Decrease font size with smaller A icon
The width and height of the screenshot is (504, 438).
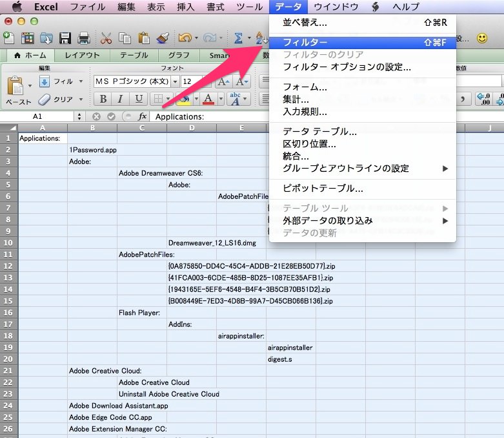[x=241, y=81]
